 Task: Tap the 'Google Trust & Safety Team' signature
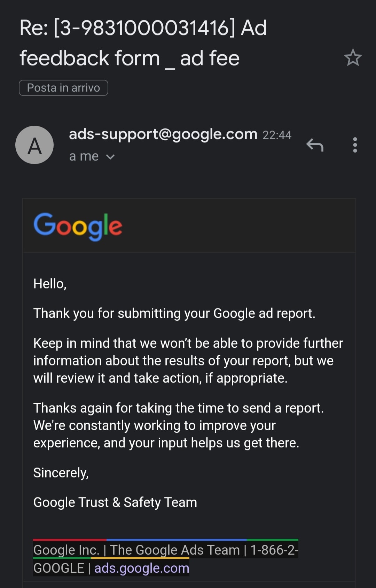(115, 502)
